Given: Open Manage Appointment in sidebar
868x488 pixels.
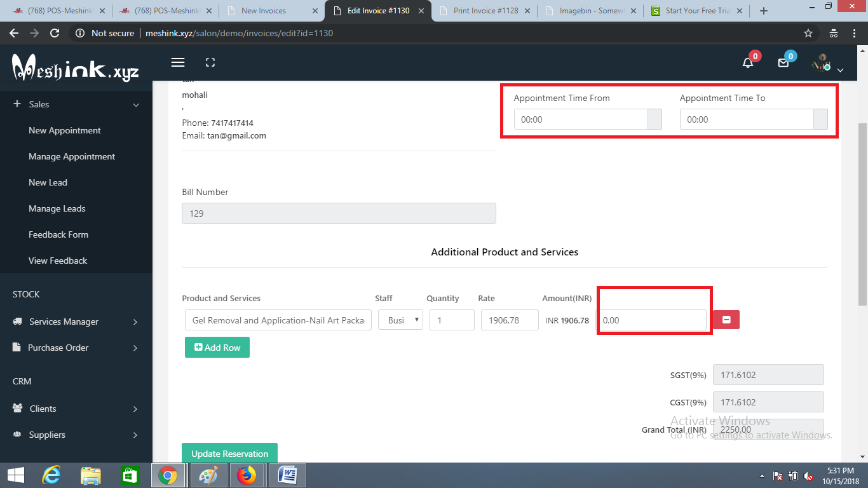Looking at the screenshot, I should (x=72, y=156).
